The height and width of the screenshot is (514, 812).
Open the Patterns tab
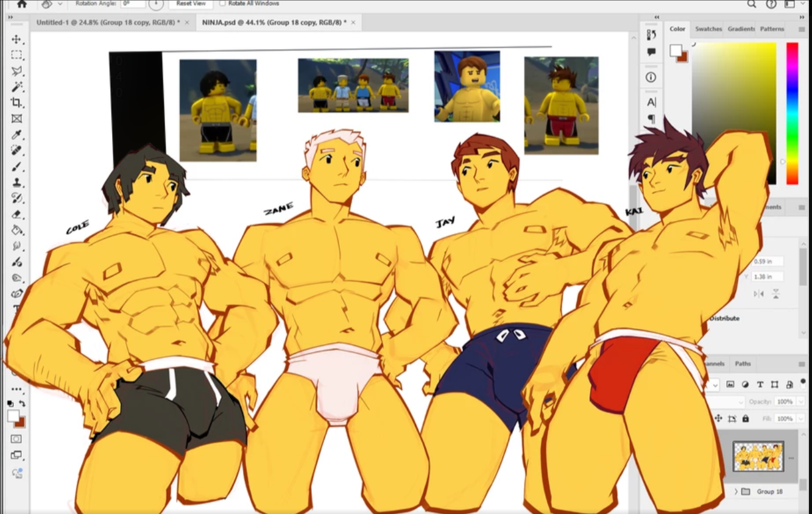tap(772, 29)
